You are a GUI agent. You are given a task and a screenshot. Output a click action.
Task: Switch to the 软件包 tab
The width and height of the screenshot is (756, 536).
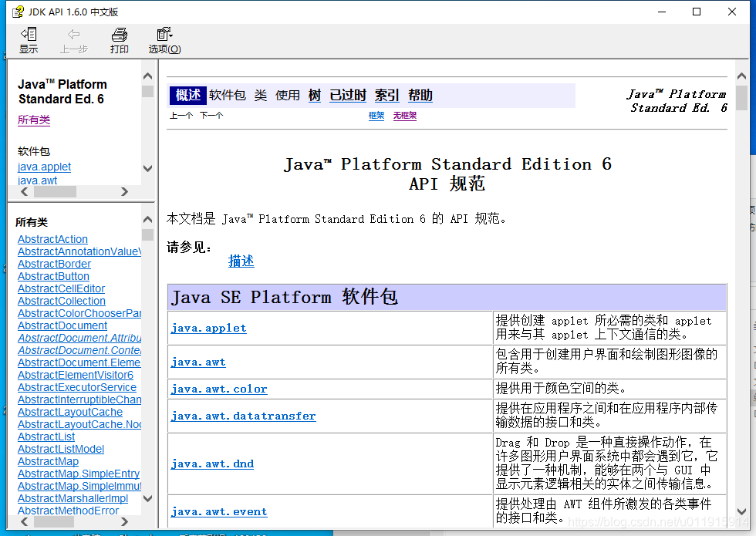coord(227,95)
